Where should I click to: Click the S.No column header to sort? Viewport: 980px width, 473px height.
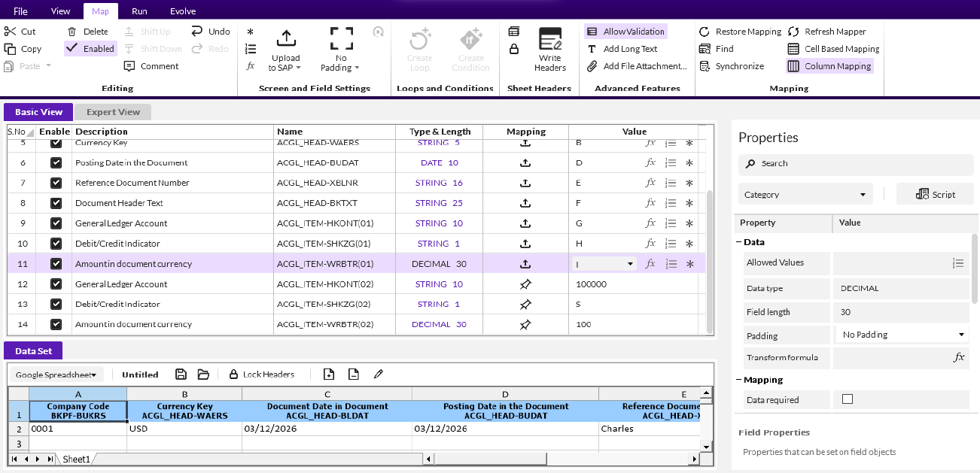point(21,132)
